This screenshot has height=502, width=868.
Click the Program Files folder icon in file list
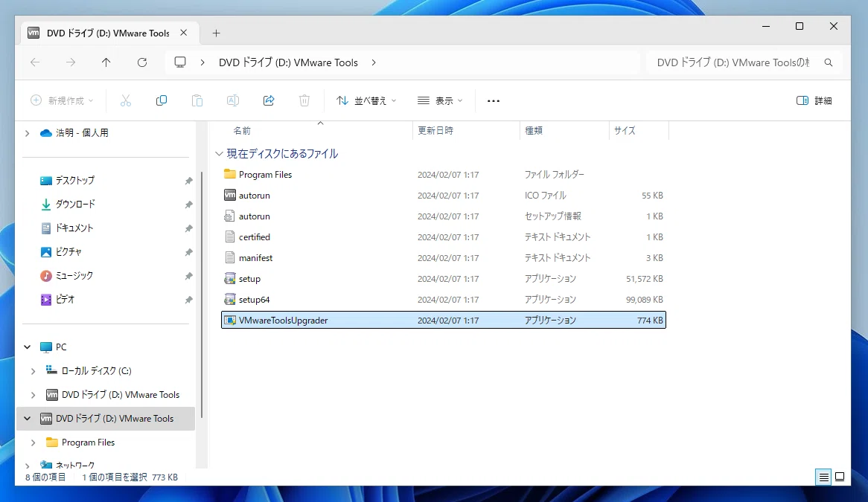click(230, 174)
